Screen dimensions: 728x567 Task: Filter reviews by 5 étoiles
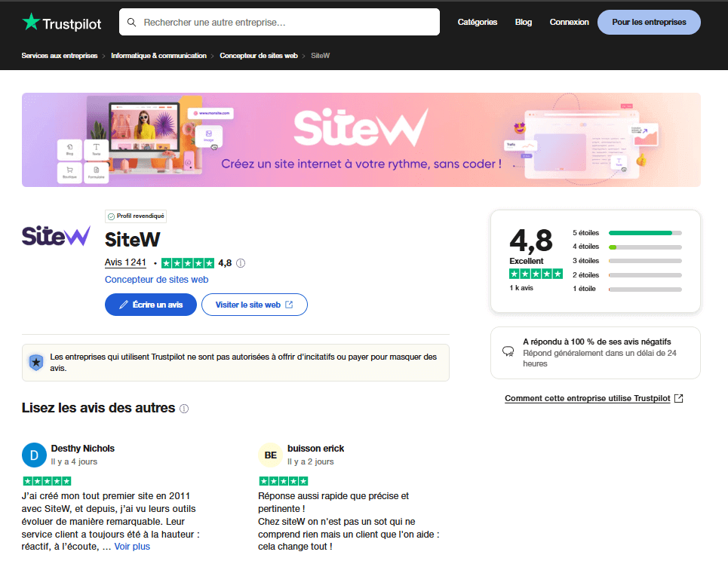pos(627,233)
